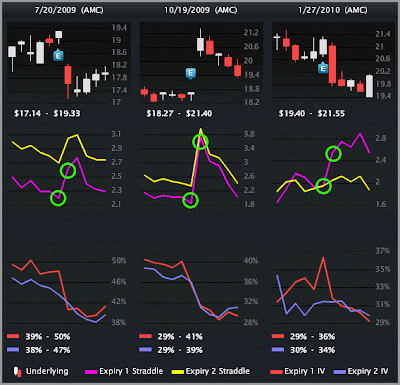Click the Expiry 1 Straddle legend label
The image size is (400, 385).
(131, 371)
